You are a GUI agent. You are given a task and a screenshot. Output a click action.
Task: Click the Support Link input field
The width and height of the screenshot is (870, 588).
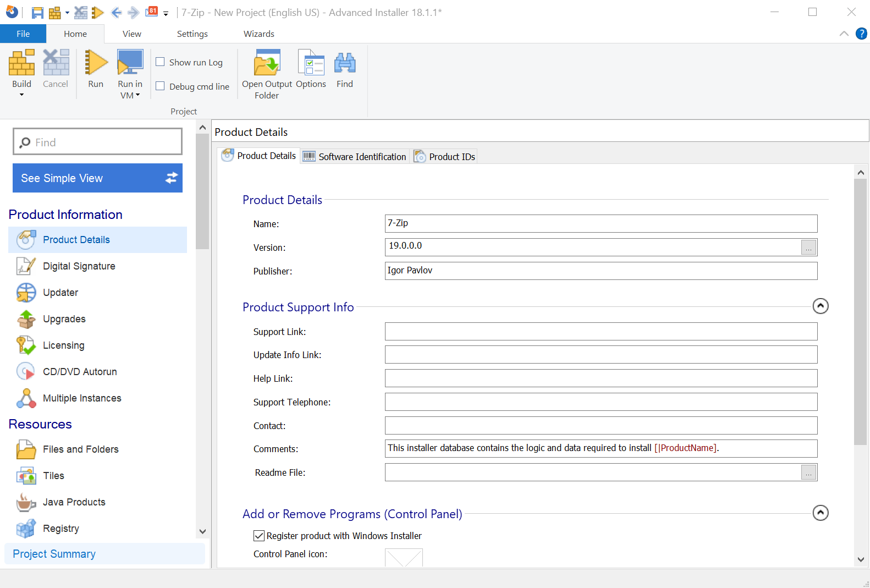pyautogui.click(x=601, y=331)
